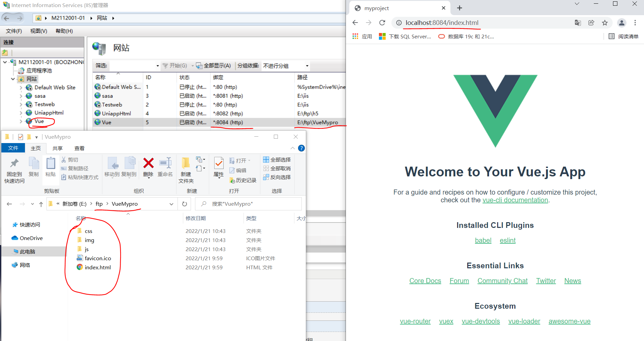Open the eslint plugin link

tap(508, 240)
